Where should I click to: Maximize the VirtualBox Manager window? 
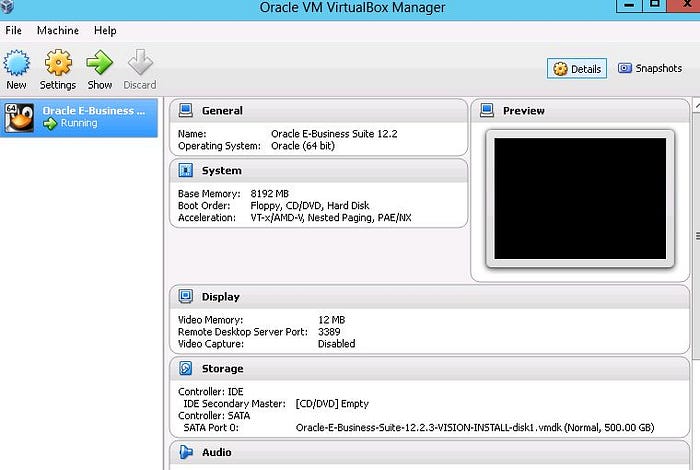pyautogui.click(x=654, y=5)
